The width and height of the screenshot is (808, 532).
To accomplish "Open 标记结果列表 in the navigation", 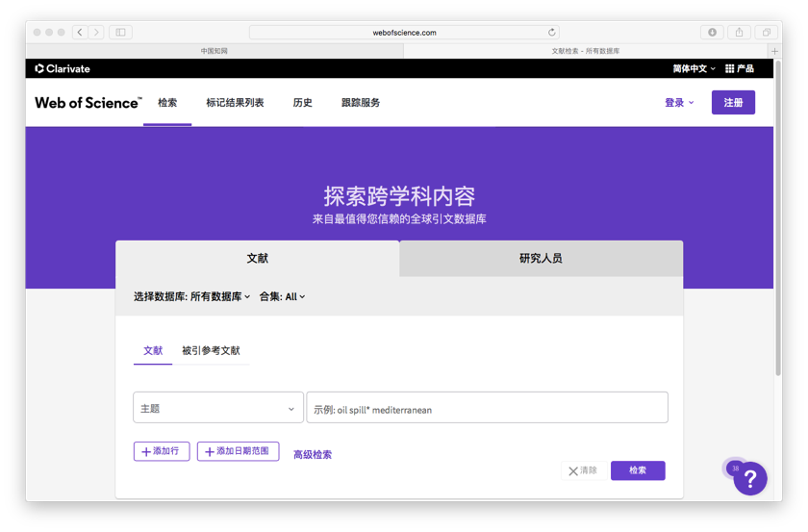I will [x=235, y=103].
